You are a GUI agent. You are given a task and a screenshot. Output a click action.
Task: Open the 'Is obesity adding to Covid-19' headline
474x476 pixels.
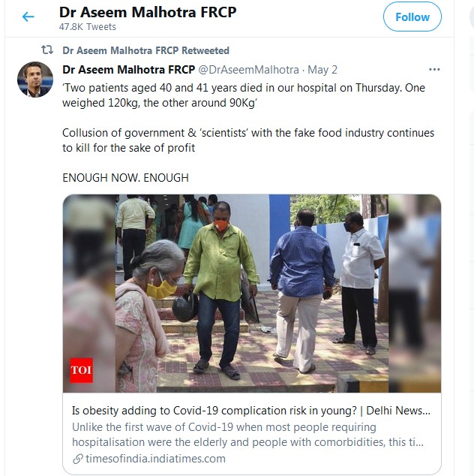coord(250,411)
